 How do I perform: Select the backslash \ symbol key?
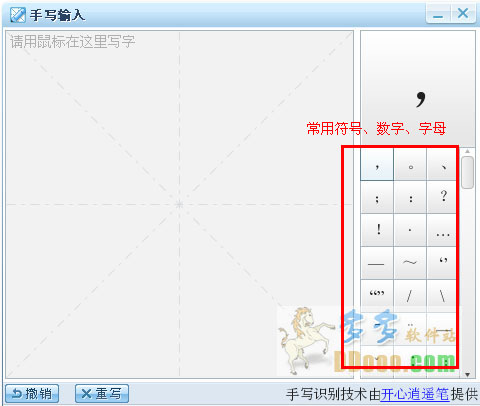pos(442,296)
